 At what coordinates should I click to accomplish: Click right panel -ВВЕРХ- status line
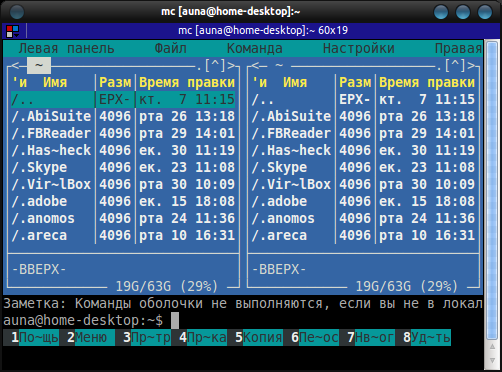pyautogui.click(x=279, y=269)
